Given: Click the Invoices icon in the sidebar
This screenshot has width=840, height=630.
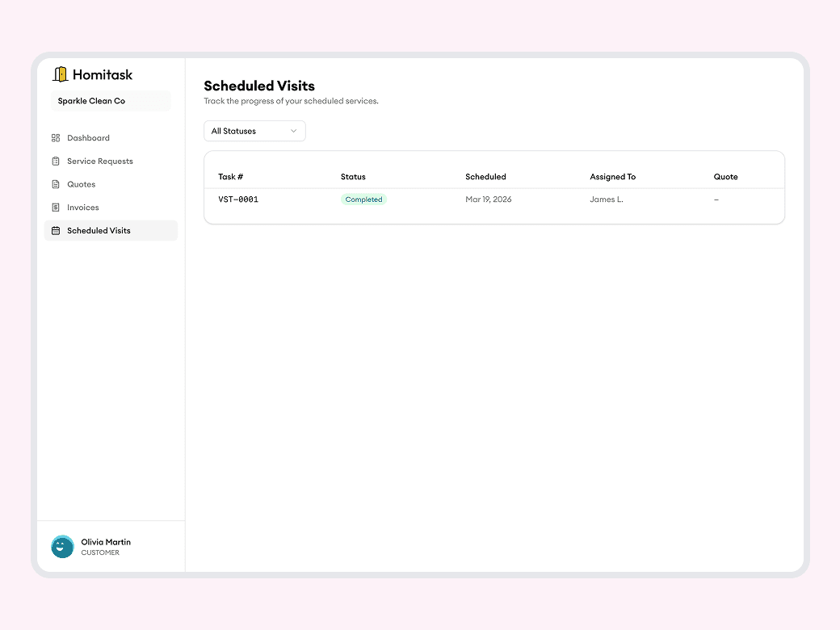Looking at the screenshot, I should click(56, 208).
